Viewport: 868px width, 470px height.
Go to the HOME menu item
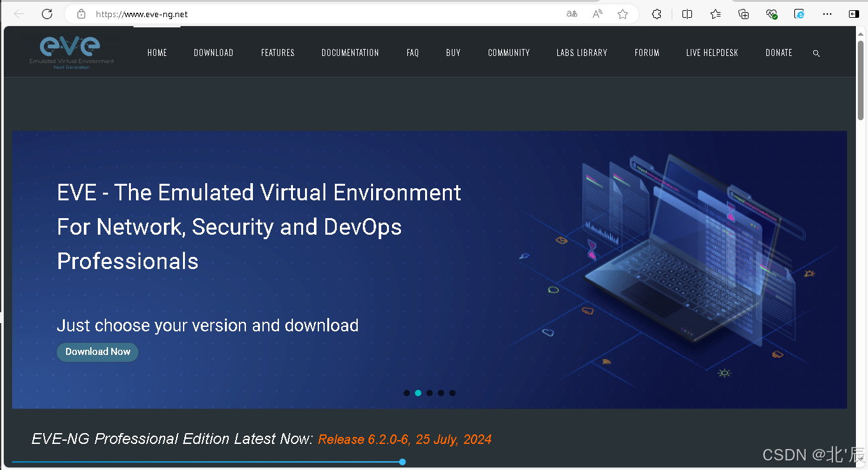[x=158, y=53]
